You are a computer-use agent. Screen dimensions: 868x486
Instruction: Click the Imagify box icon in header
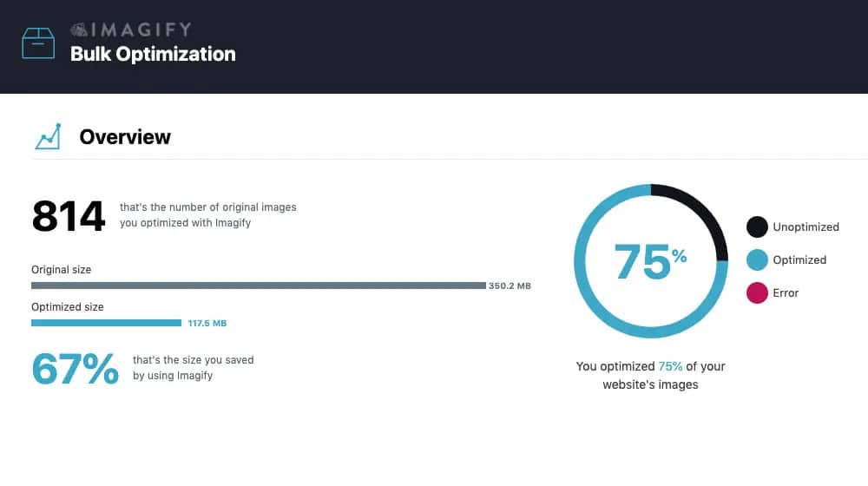38,43
